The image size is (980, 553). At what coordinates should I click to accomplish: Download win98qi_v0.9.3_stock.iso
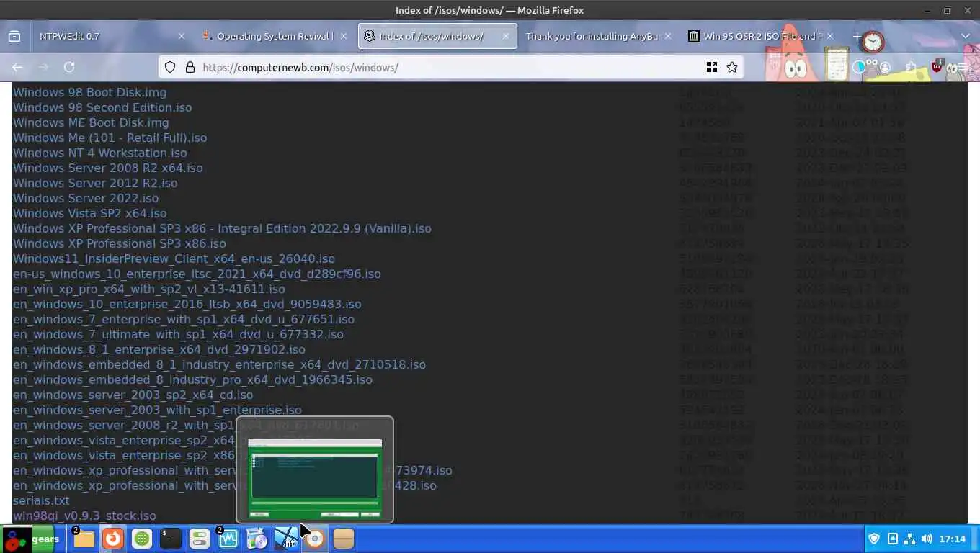click(84, 516)
